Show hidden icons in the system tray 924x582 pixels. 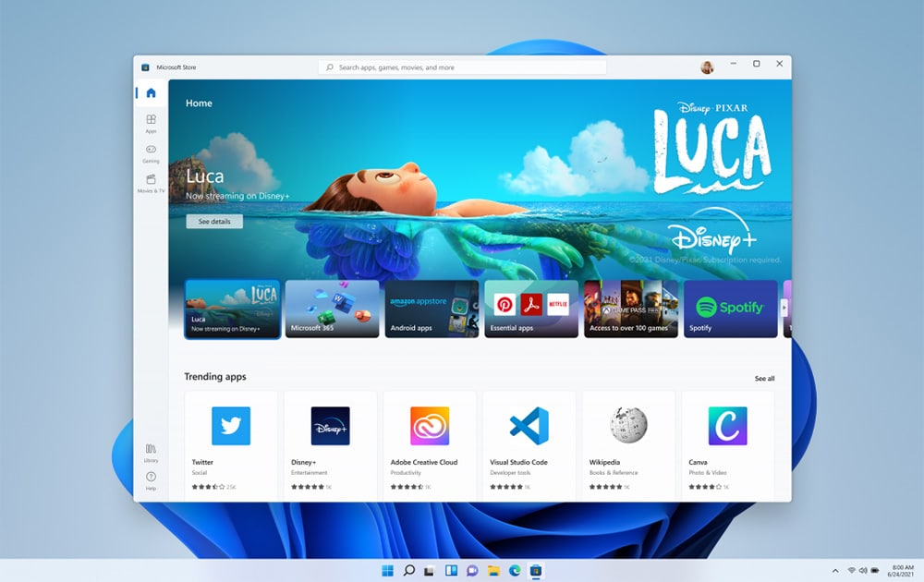(x=834, y=570)
